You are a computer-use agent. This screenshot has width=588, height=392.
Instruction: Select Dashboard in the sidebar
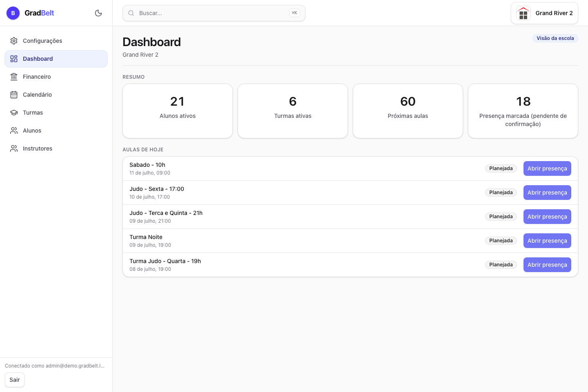point(56,59)
